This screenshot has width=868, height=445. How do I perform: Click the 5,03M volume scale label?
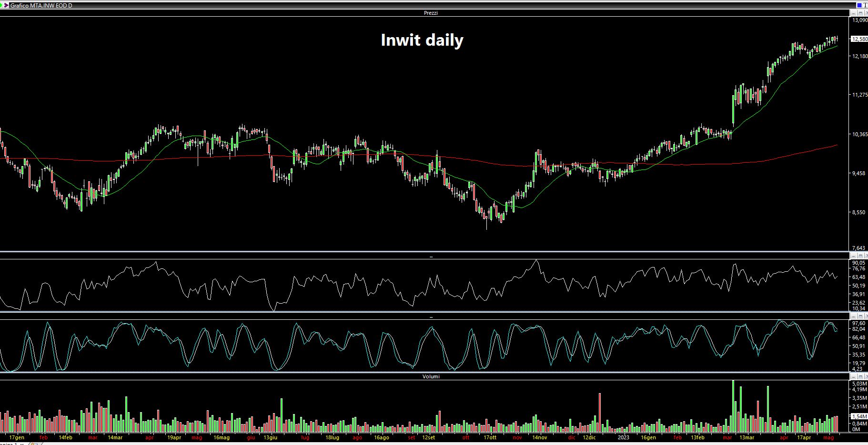click(859, 384)
